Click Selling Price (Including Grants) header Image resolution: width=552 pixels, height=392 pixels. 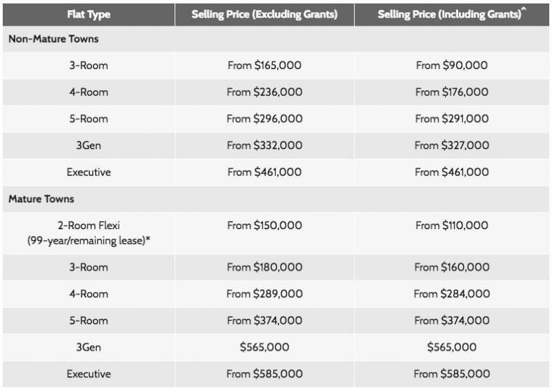(x=453, y=14)
